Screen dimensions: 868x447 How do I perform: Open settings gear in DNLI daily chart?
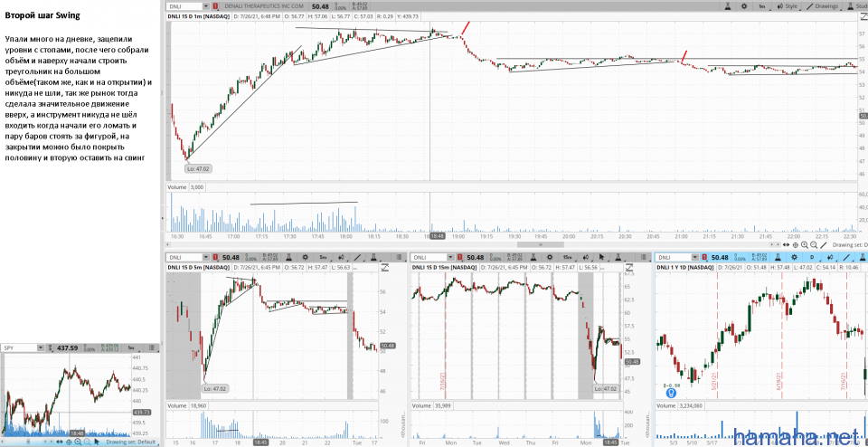tap(794, 257)
